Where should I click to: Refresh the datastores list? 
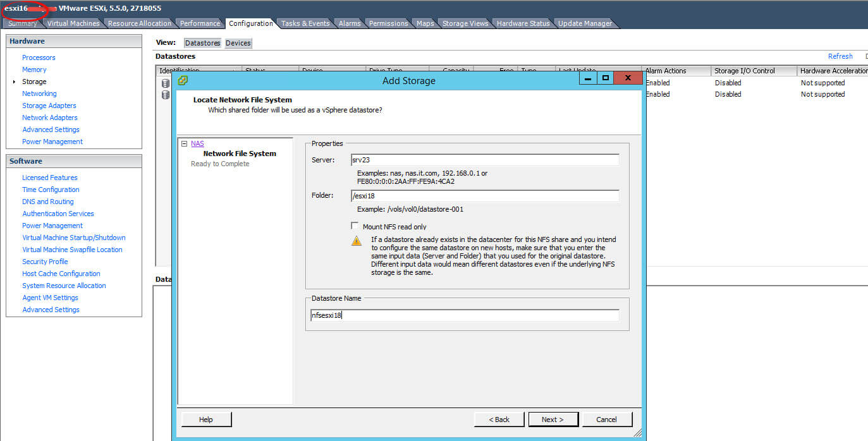pyautogui.click(x=840, y=56)
